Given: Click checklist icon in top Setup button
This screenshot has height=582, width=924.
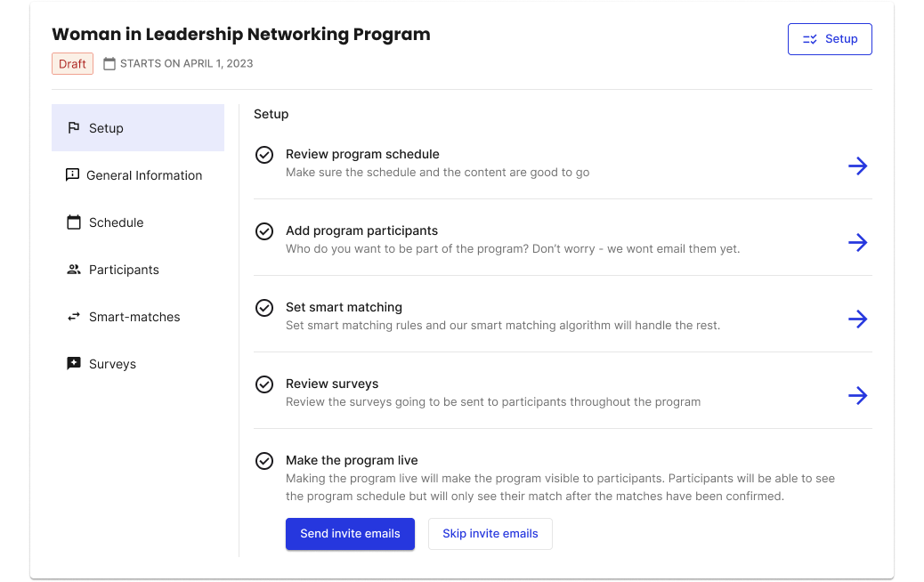Looking at the screenshot, I should pyautogui.click(x=810, y=39).
